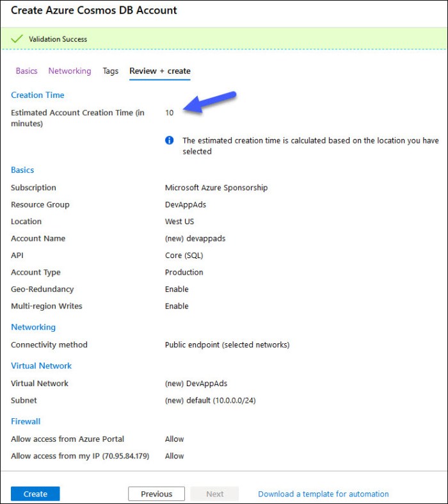Click the Connectivity method label
Image resolution: width=448 pixels, height=504 pixels.
49,345
